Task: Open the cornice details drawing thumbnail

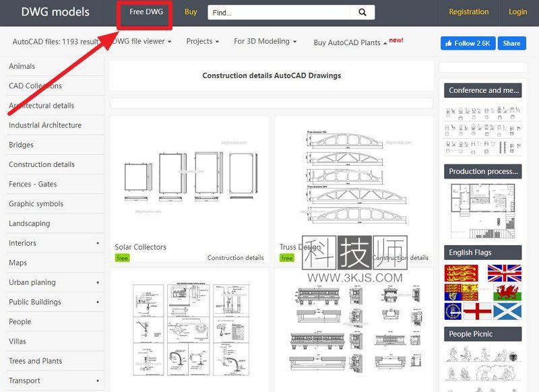Action: point(356,329)
